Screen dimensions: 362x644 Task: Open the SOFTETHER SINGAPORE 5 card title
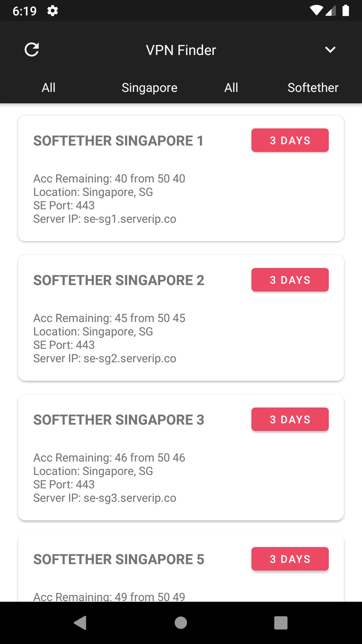point(119,559)
